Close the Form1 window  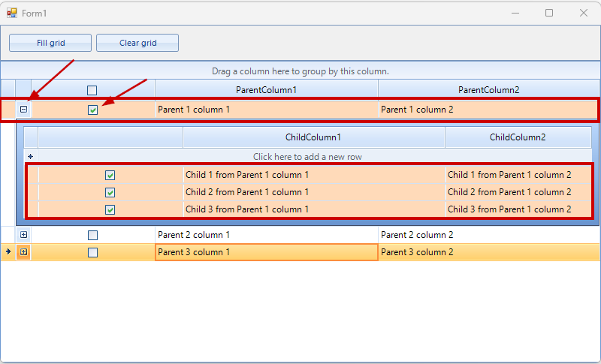[584, 13]
